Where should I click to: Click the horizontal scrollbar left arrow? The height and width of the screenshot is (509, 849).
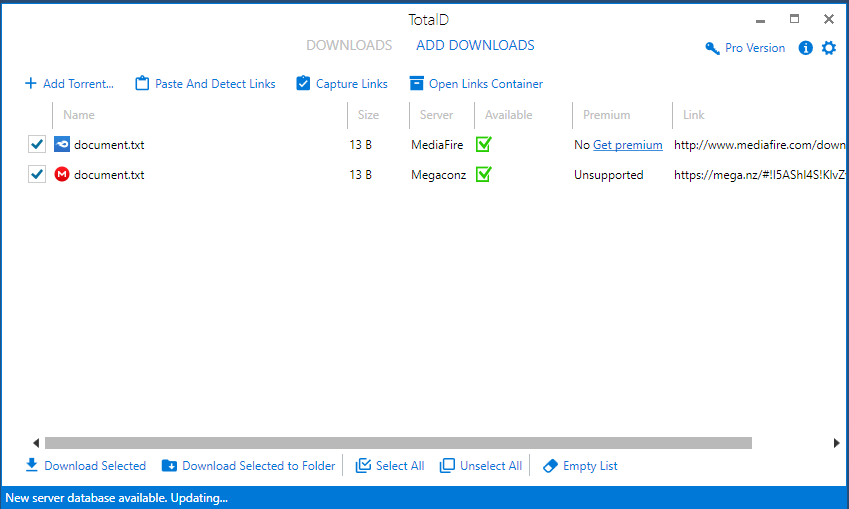pyautogui.click(x=36, y=443)
